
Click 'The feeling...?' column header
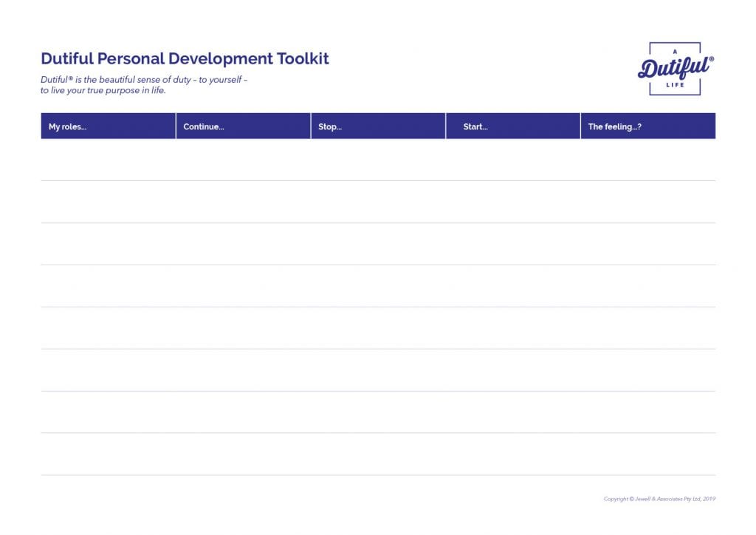pyautogui.click(x=648, y=126)
